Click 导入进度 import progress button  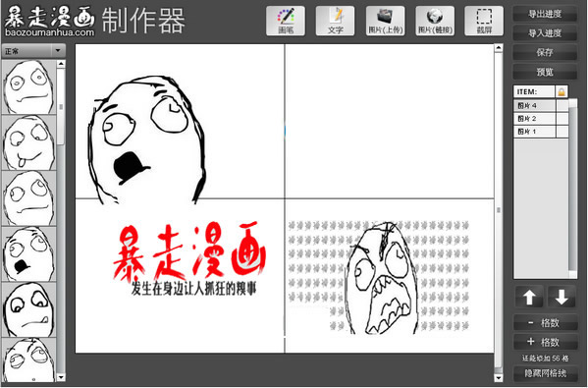coord(545,33)
